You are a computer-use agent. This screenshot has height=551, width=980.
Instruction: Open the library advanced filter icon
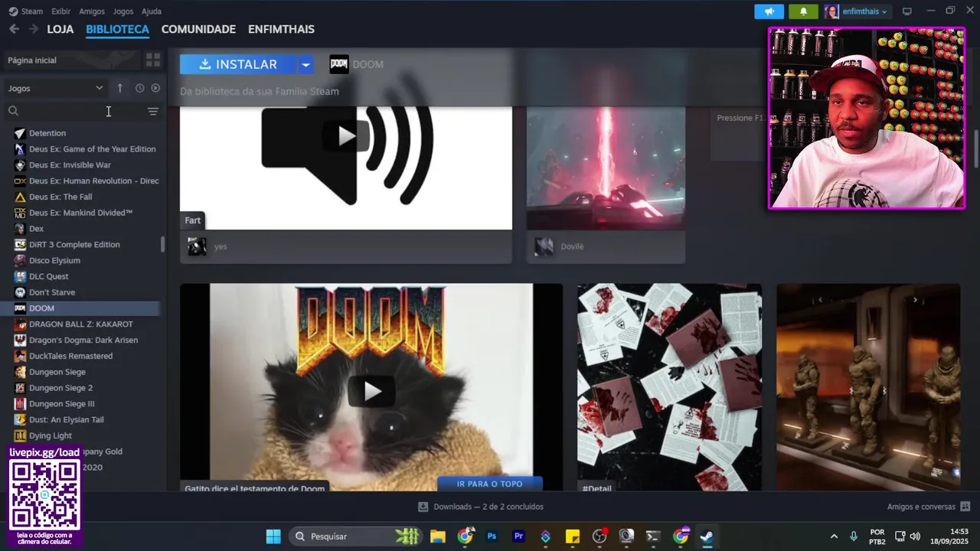point(153,112)
